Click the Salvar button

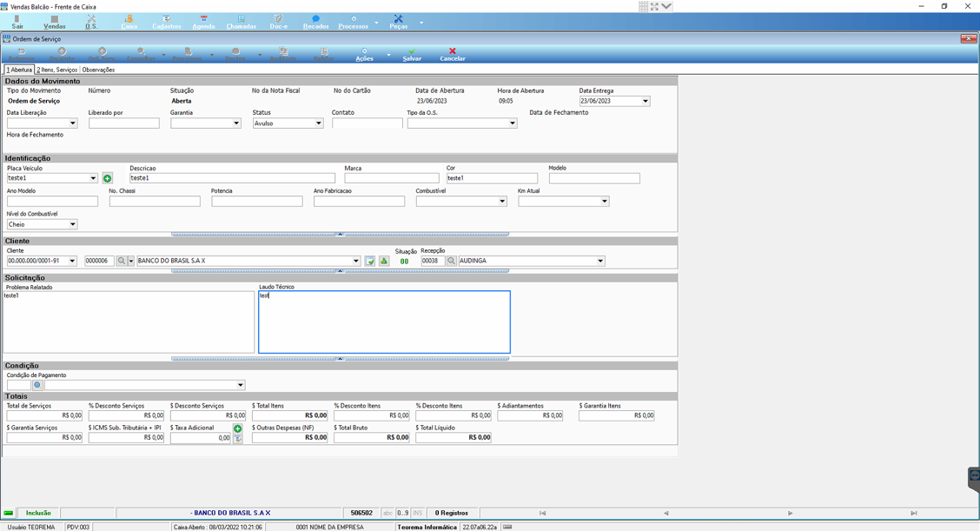pyautogui.click(x=412, y=55)
